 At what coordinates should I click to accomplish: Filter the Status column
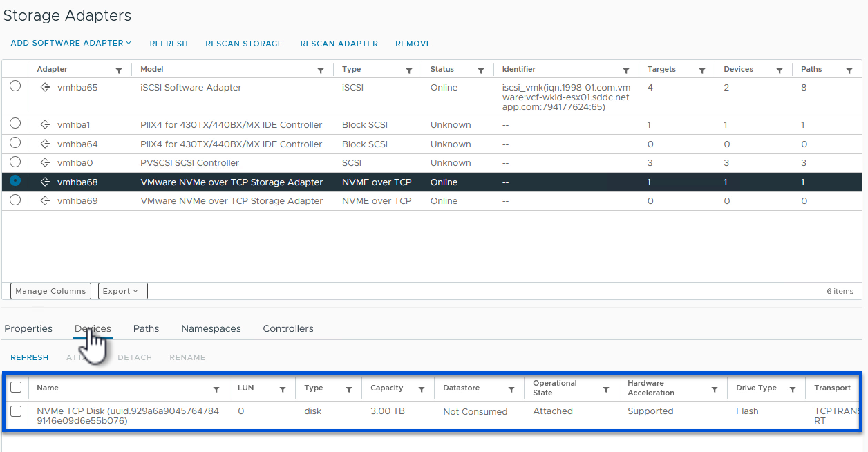click(x=481, y=70)
